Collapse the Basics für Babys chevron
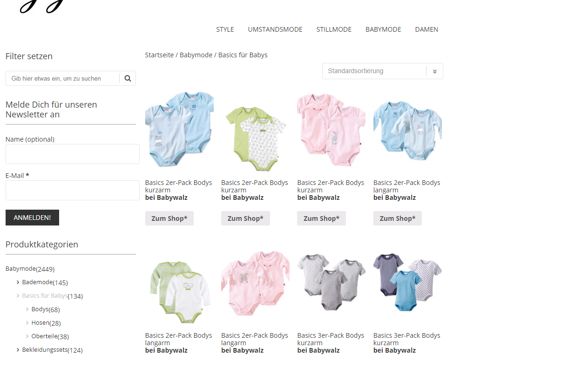588x389 pixels. [x=18, y=296]
